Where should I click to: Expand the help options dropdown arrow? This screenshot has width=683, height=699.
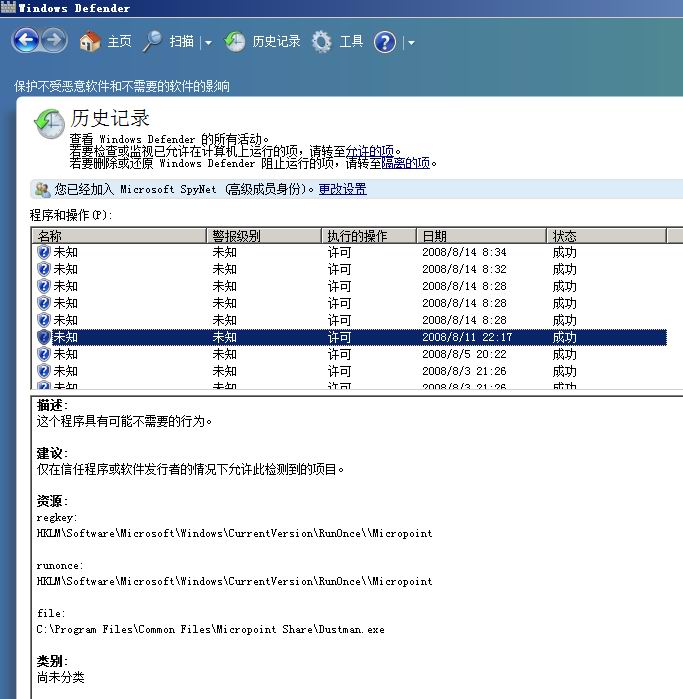pos(411,43)
